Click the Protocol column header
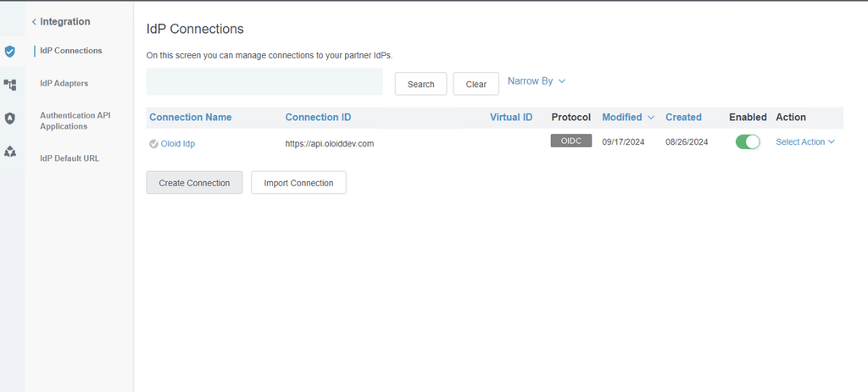 coord(571,117)
